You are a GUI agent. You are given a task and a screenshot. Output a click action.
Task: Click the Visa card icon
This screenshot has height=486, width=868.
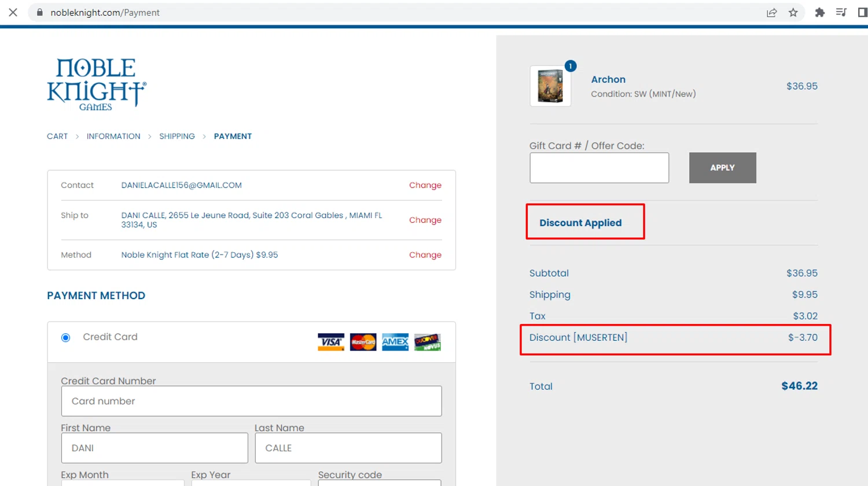point(331,342)
